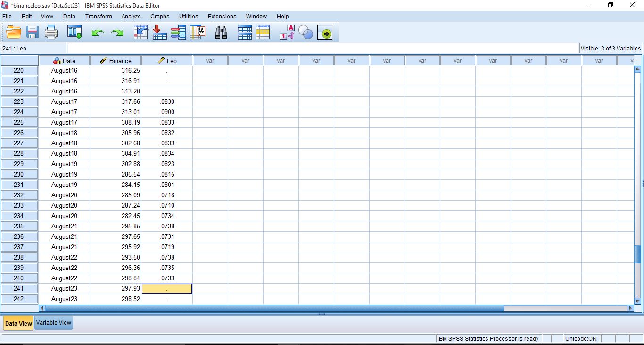644x345 pixels.
Task: Click the Date cell in row 232
Action: [64, 195]
